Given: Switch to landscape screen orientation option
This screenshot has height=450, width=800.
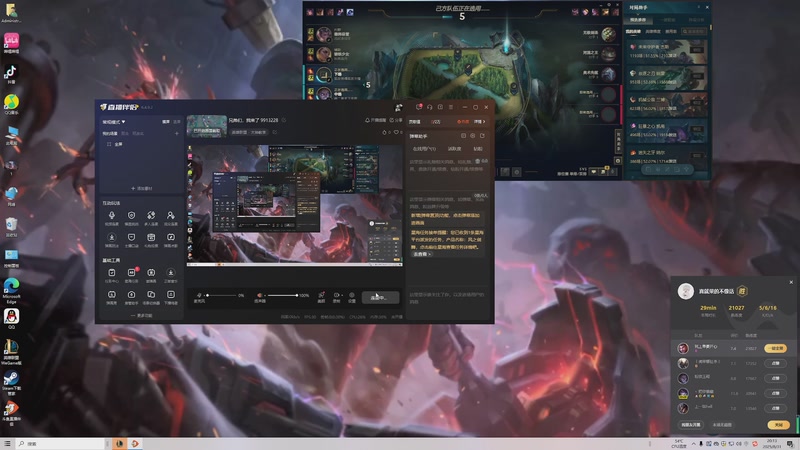Looking at the screenshot, I should pos(166,121).
